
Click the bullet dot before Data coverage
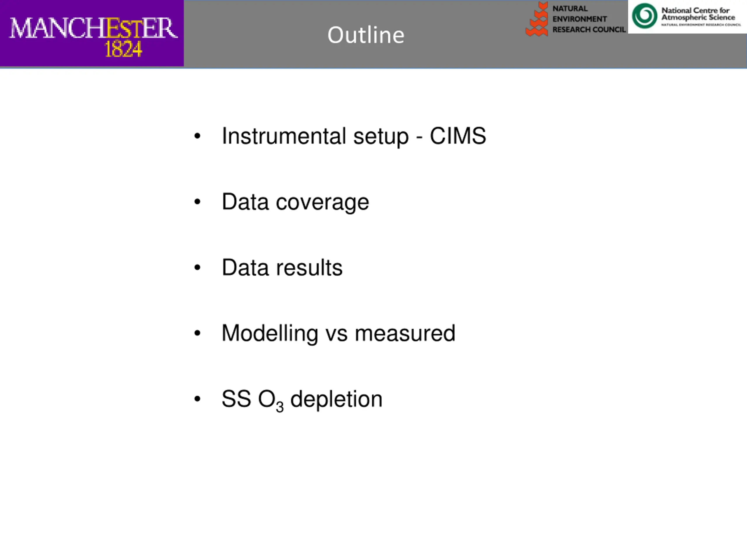(197, 202)
